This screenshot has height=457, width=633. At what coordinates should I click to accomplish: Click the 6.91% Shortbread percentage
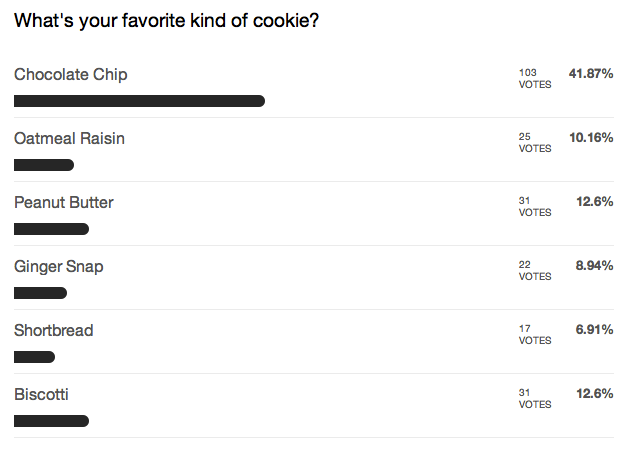point(593,330)
